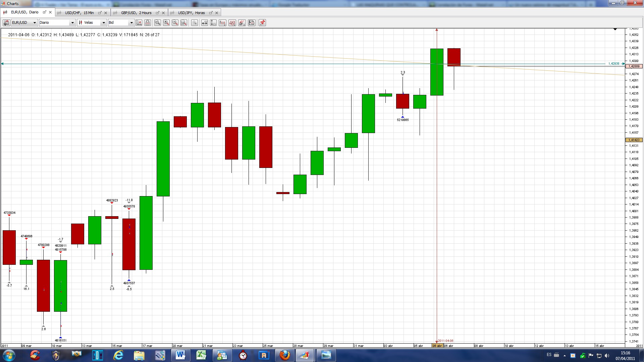Click the save chart image icon
The width and height of the screenshot is (644, 362).
tap(252, 22)
